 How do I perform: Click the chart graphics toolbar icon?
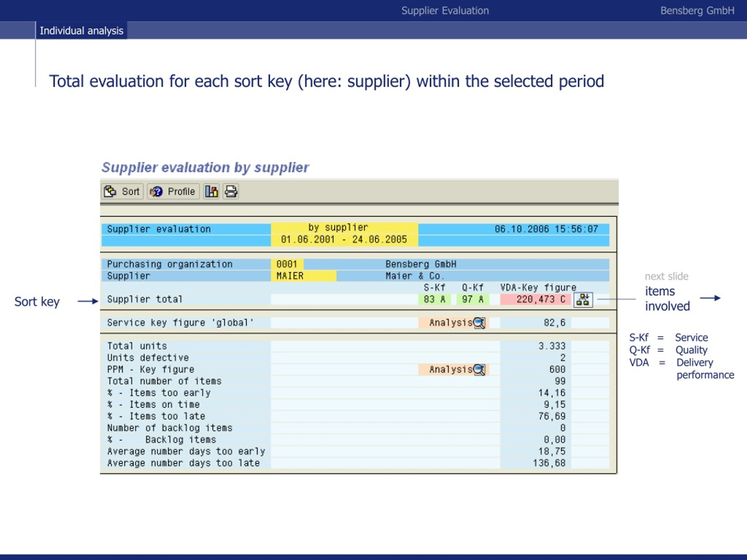tap(211, 191)
